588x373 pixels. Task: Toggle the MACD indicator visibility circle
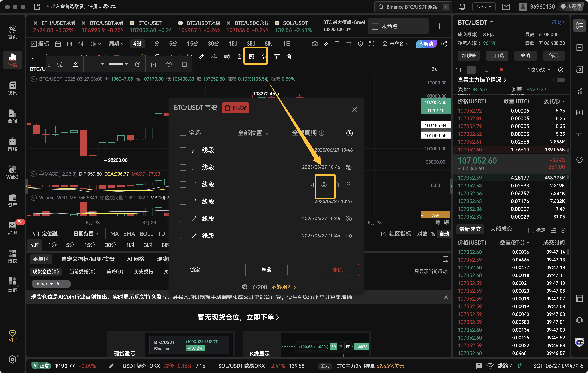coord(34,174)
